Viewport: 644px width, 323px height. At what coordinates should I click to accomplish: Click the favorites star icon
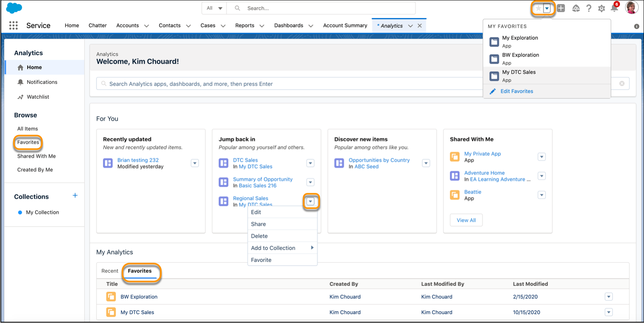538,8
